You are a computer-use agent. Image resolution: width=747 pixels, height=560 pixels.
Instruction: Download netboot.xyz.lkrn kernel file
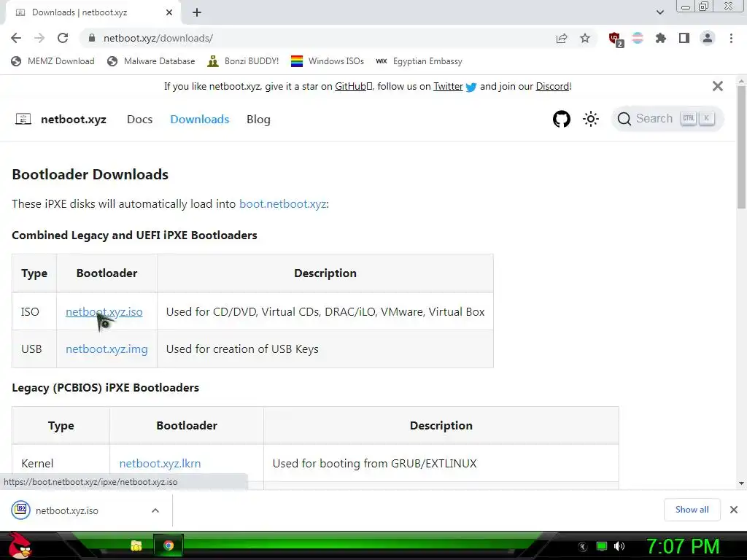[160, 463]
